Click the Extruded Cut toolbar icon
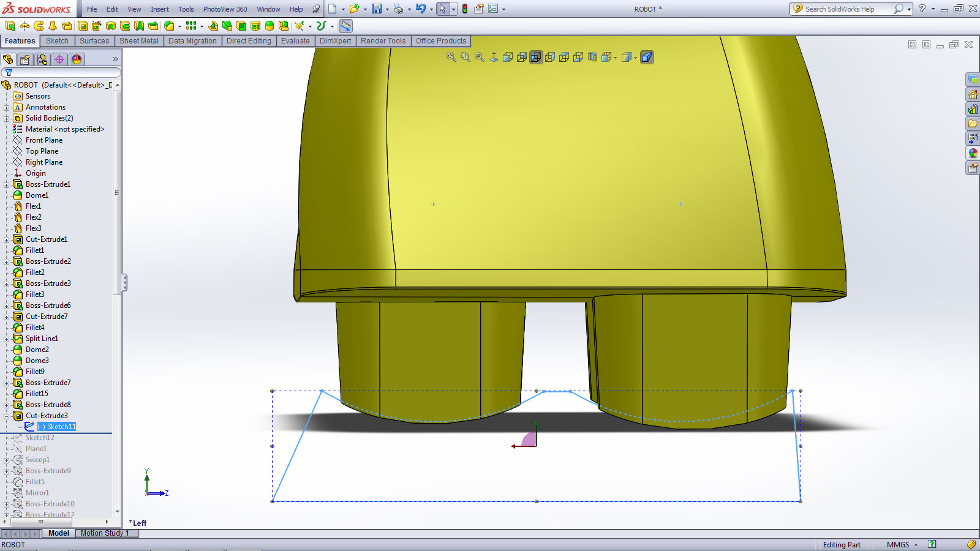Screen dimensions: 980x551 tap(83, 26)
